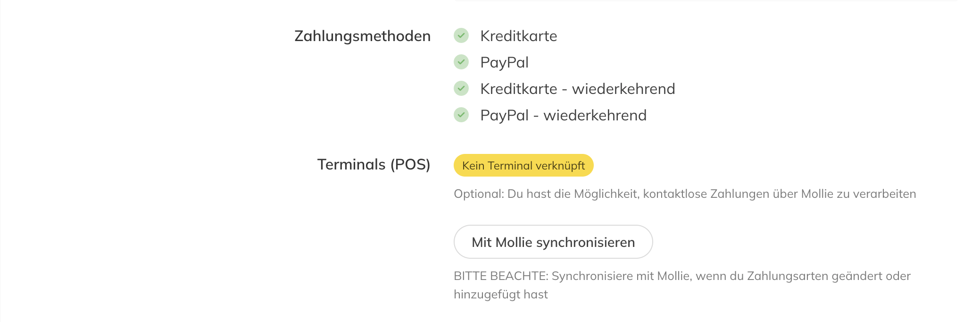Viewport: 980px width, 322px height.
Task: Click the word 'wiederkehrend' after PayPal
Action: tap(595, 115)
